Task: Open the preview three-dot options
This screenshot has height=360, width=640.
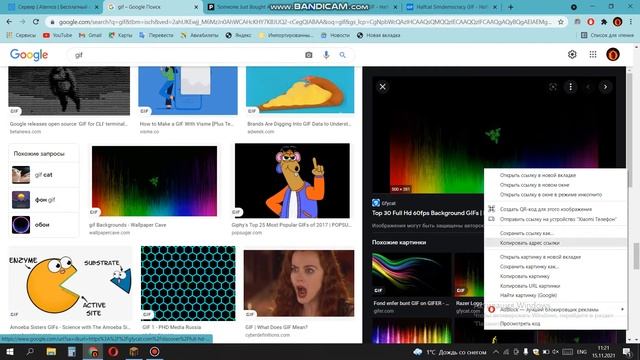Action: (x=571, y=87)
